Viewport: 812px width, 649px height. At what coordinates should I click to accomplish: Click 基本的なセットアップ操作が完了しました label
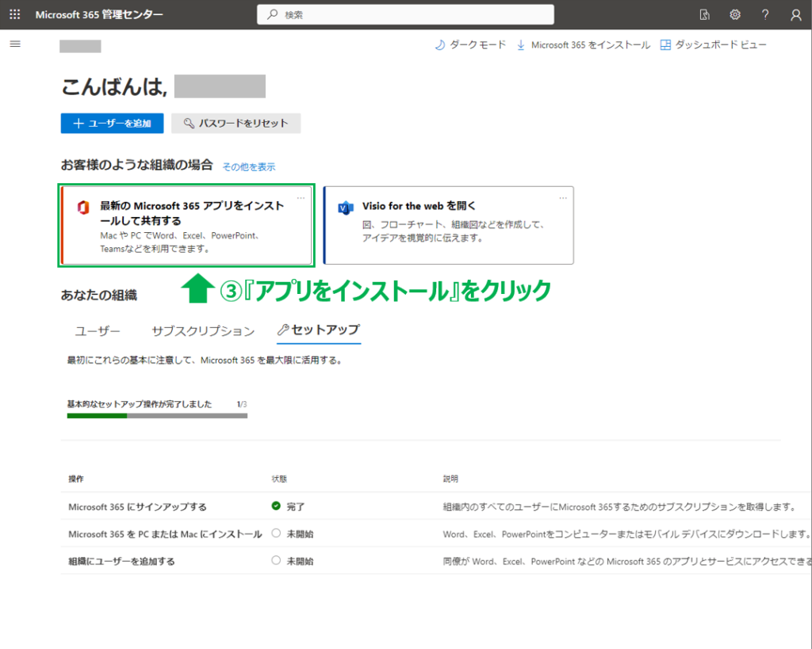pyautogui.click(x=140, y=404)
